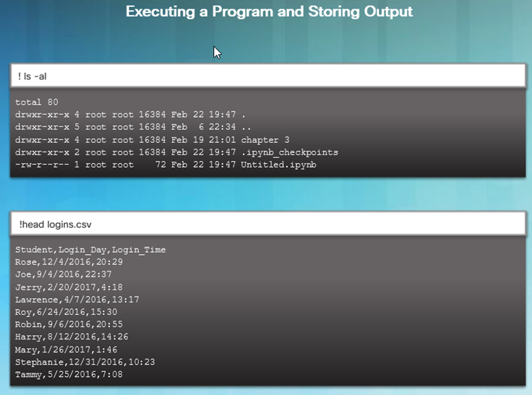
Task: Click the ".ipynb_checkpoints" directory name
Action: [289, 152]
